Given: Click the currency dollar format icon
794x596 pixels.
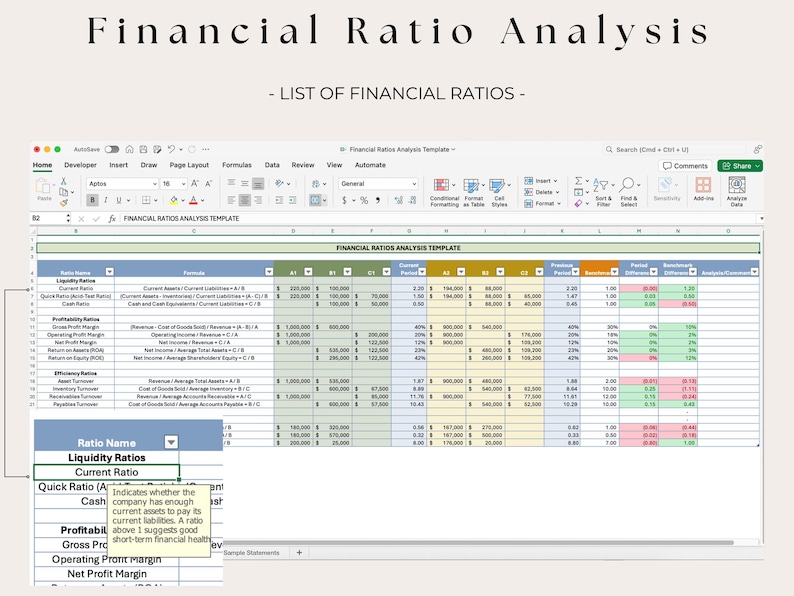Looking at the screenshot, I should (344, 201).
